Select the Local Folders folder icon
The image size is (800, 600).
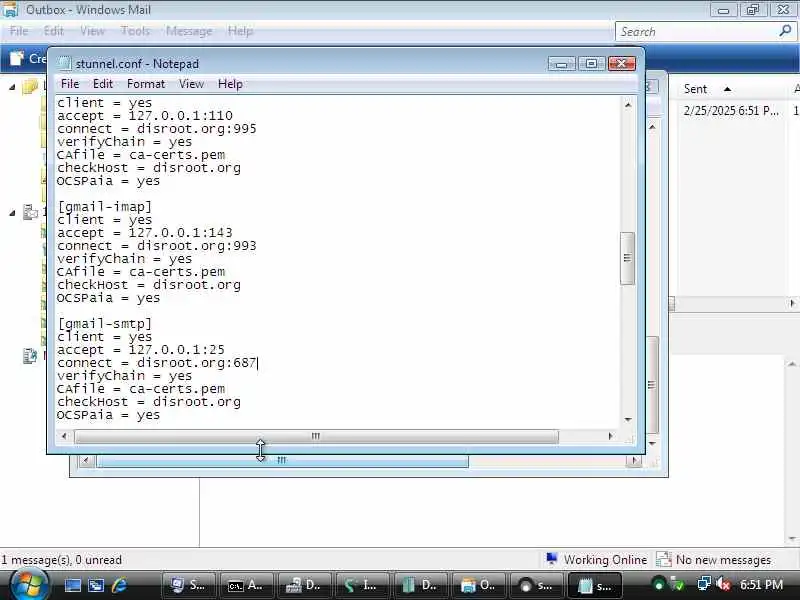(x=30, y=87)
